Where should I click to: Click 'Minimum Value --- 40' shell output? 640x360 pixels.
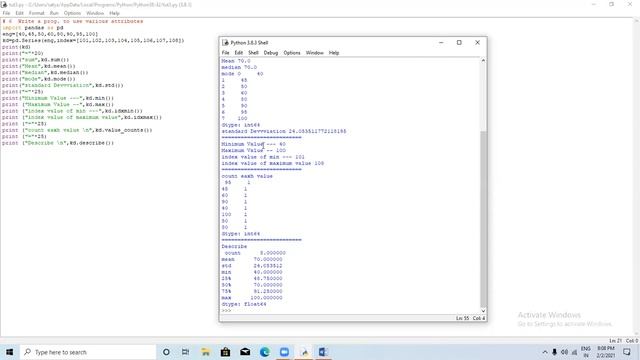pos(253,144)
